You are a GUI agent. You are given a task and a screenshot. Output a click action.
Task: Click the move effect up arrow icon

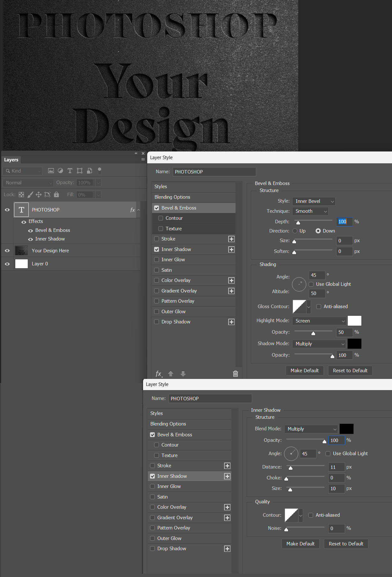point(171,374)
